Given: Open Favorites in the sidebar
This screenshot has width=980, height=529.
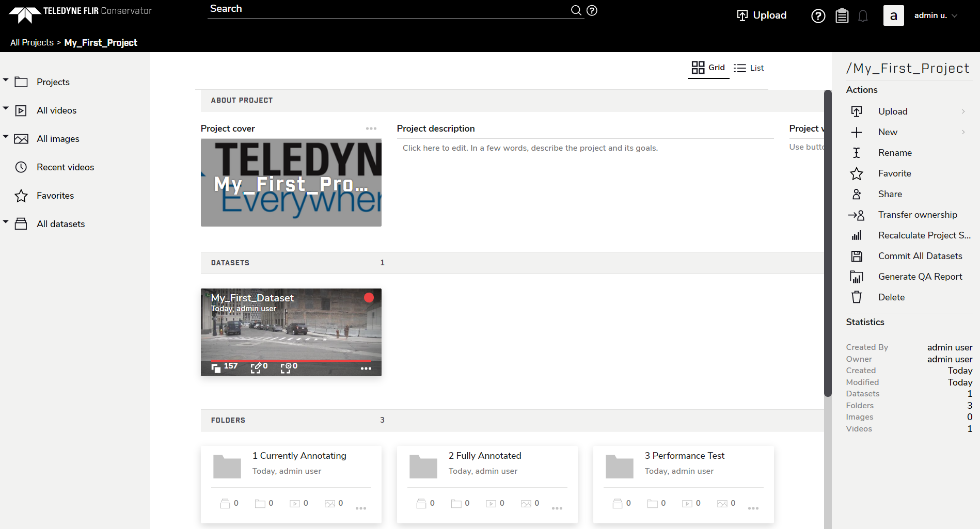Looking at the screenshot, I should pyautogui.click(x=55, y=196).
